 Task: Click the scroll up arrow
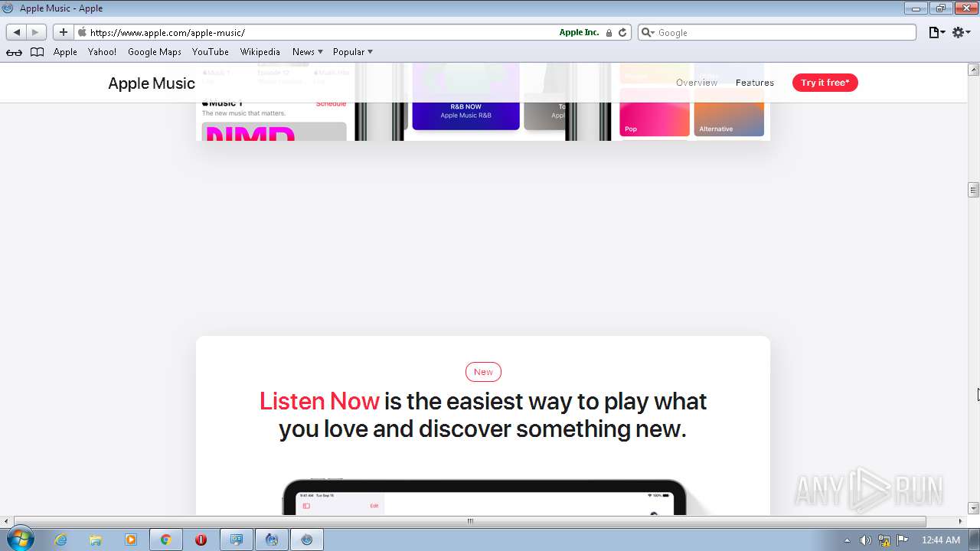(x=973, y=70)
